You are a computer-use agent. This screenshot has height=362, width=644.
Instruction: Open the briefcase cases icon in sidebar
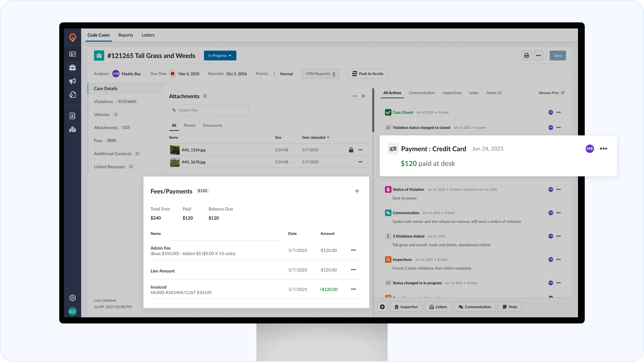pyautogui.click(x=73, y=67)
